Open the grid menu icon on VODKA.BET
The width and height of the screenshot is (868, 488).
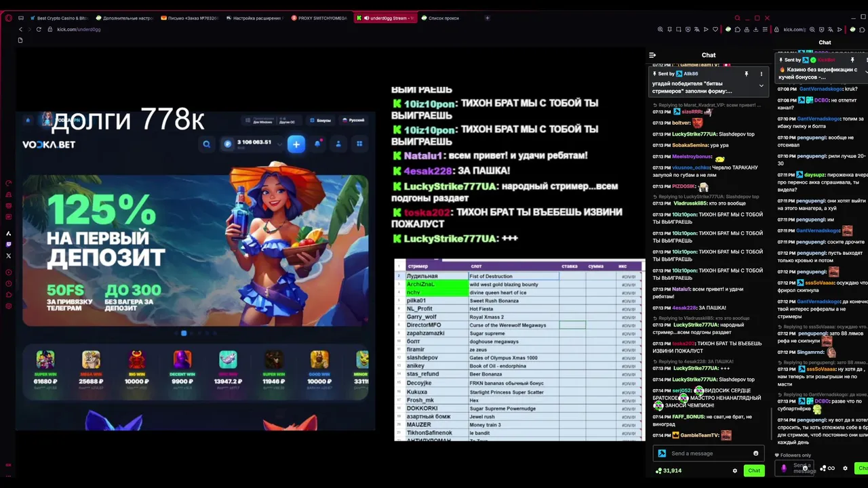tap(359, 144)
